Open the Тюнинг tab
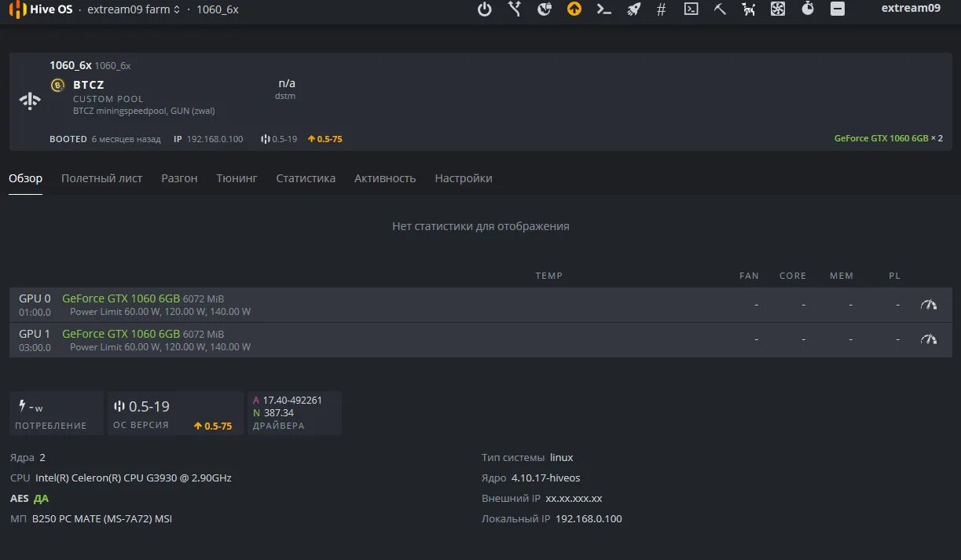The height and width of the screenshot is (560, 961). click(x=237, y=178)
